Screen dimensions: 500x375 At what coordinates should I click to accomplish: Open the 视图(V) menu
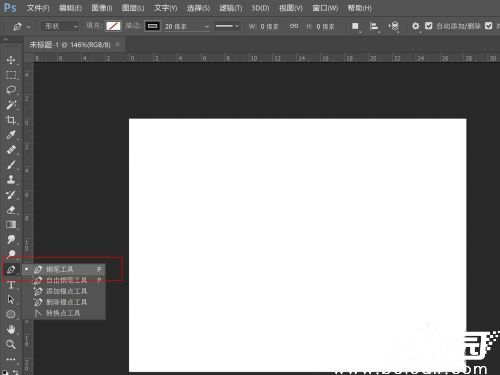tap(291, 8)
